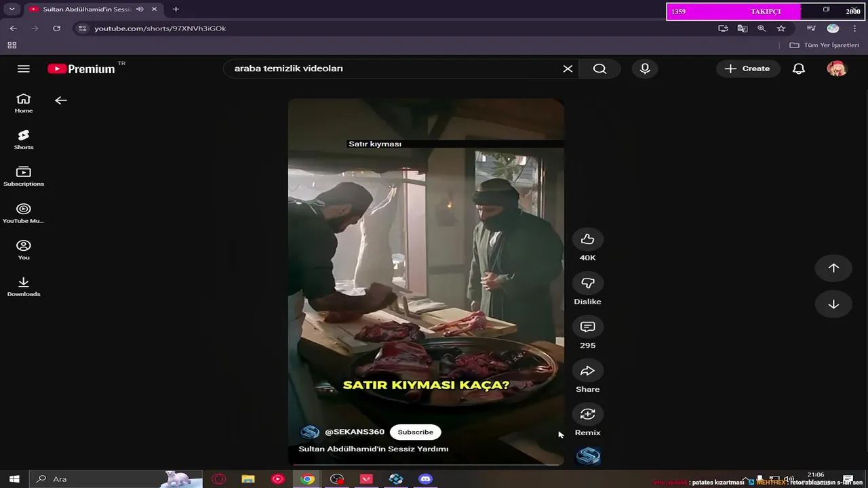The height and width of the screenshot is (488, 868).
Task: Open the Chrome profile avatar
Action: click(x=833, y=28)
